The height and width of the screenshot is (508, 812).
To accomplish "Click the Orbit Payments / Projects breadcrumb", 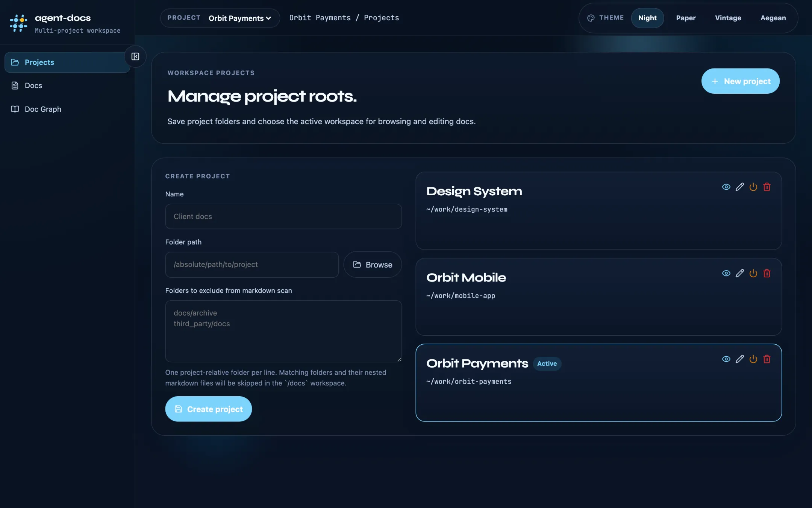I will pos(344,18).
